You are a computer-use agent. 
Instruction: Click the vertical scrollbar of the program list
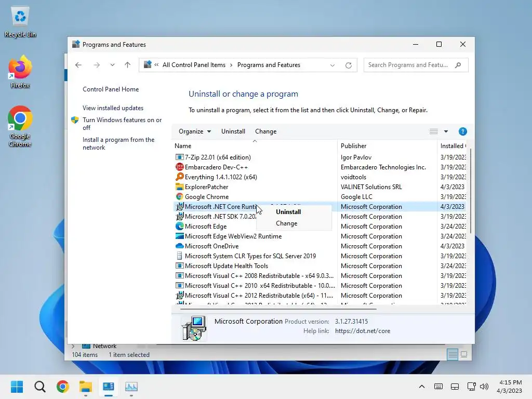click(x=470, y=191)
